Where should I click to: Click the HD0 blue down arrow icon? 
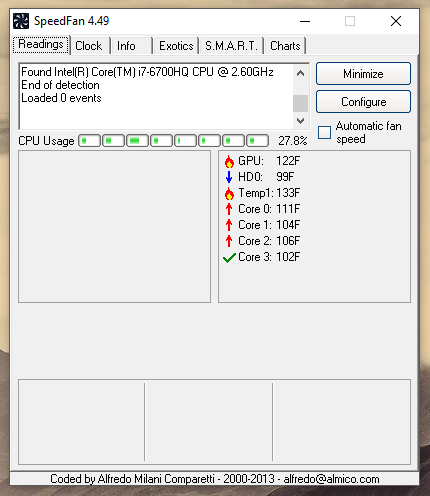(x=229, y=177)
